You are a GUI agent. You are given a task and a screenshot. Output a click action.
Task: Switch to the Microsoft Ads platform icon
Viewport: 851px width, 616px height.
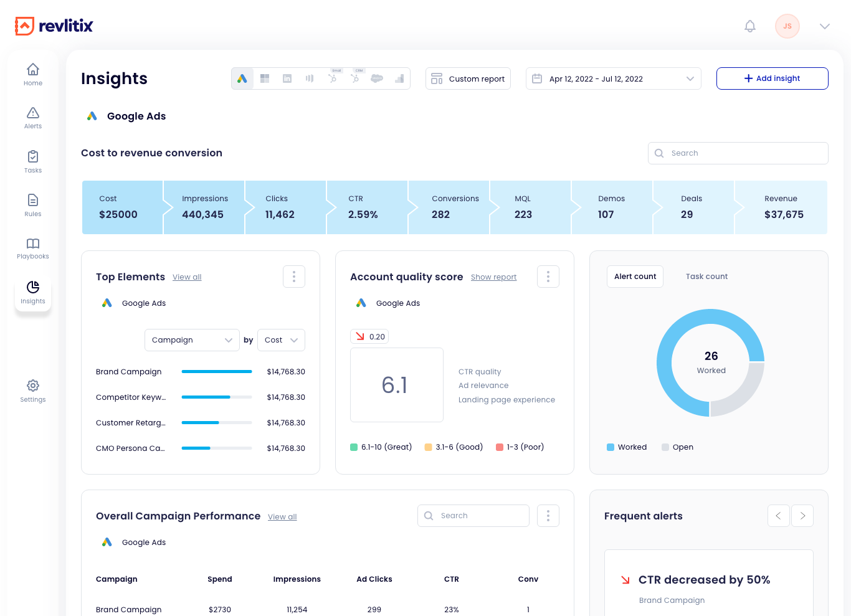coord(264,78)
